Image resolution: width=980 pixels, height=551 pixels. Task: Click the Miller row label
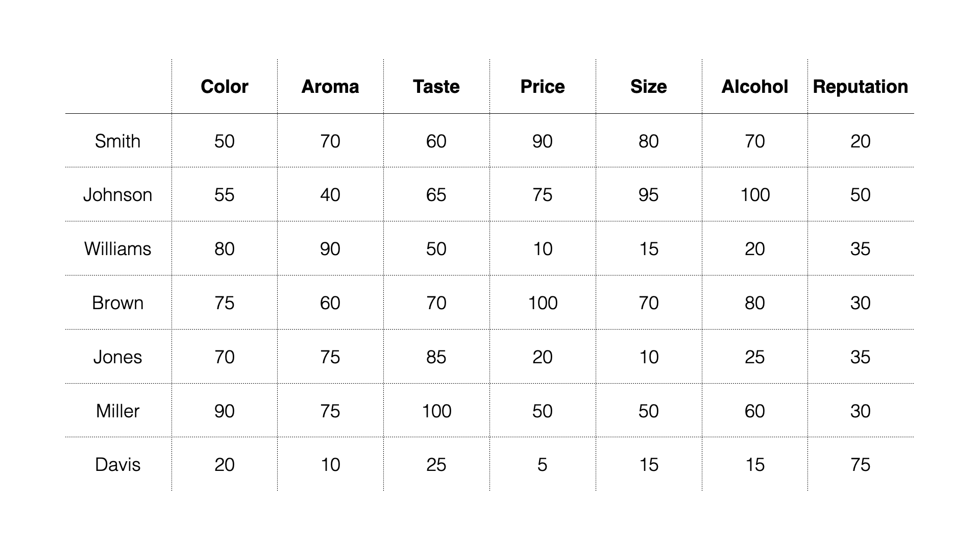(x=118, y=411)
